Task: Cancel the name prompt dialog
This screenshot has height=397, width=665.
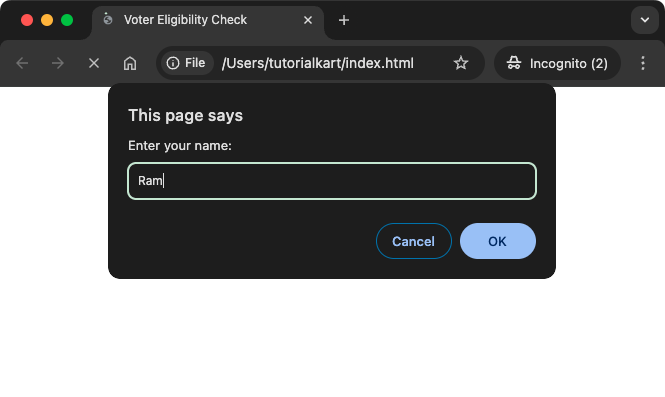Action: pos(414,241)
